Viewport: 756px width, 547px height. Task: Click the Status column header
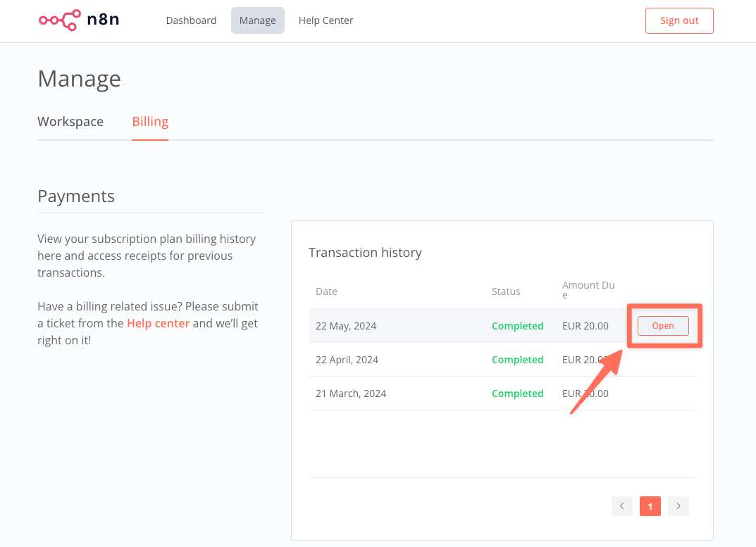[506, 291]
